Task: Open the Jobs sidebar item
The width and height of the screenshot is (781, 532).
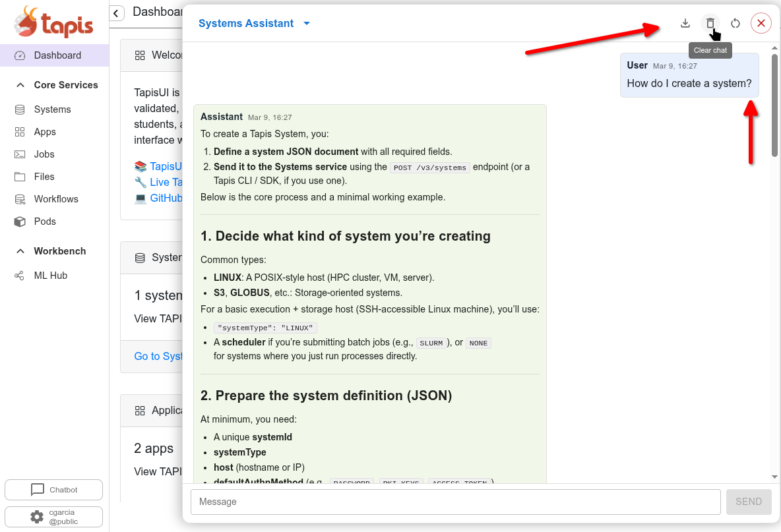Action: (x=44, y=154)
